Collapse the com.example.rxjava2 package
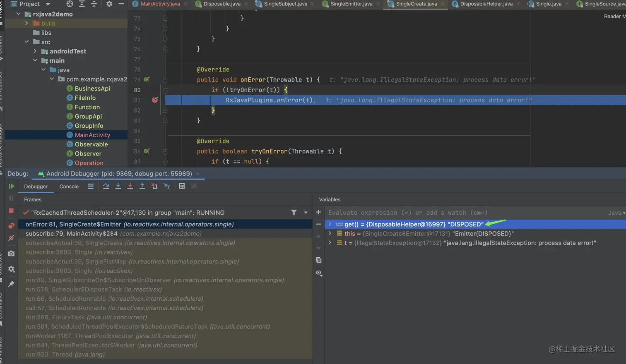Screen dimensions: 626x364 (51, 79)
